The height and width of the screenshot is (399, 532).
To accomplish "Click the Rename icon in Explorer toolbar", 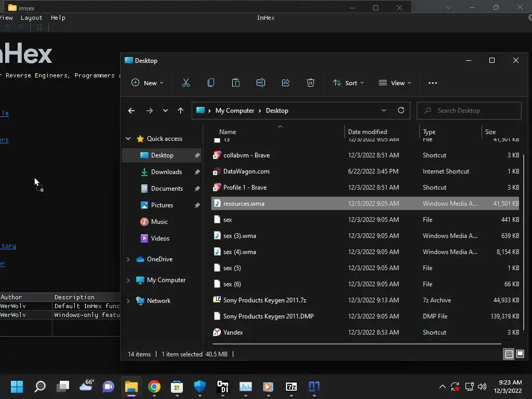I will pos(261,83).
